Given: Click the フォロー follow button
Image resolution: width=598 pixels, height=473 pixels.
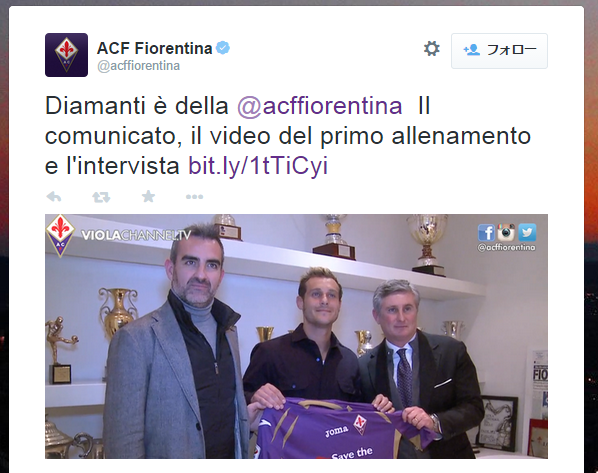Looking at the screenshot, I should point(499,51).
